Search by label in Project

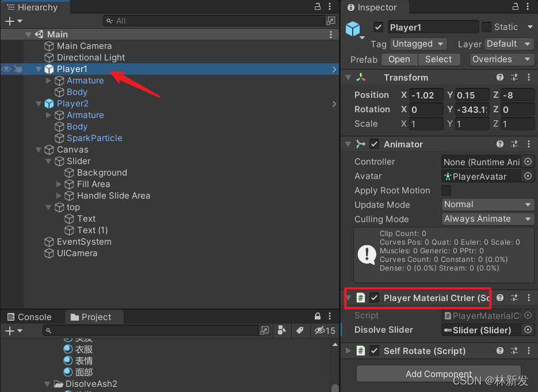tap(300, 330)
